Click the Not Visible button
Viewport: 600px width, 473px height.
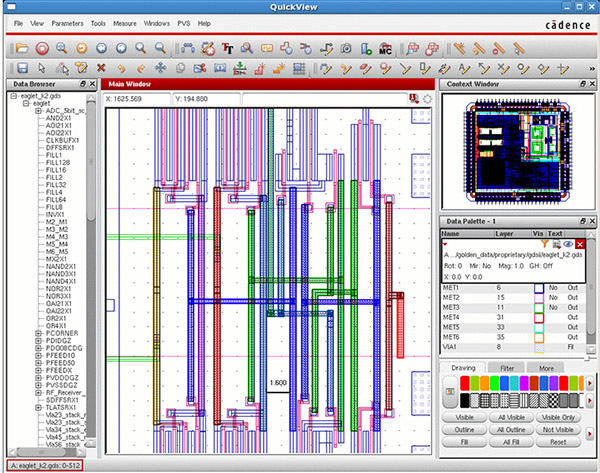[x=558, y=430]
